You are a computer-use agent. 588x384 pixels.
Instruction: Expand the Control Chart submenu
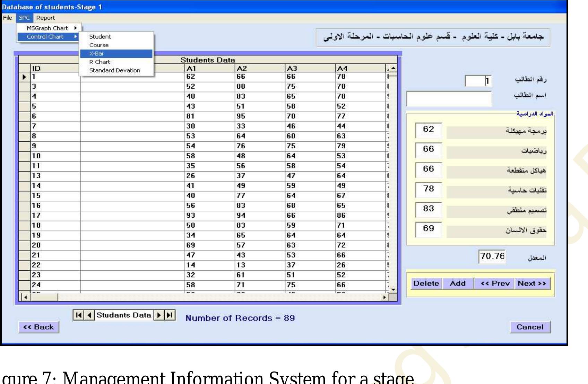click(x=45, y=36)
